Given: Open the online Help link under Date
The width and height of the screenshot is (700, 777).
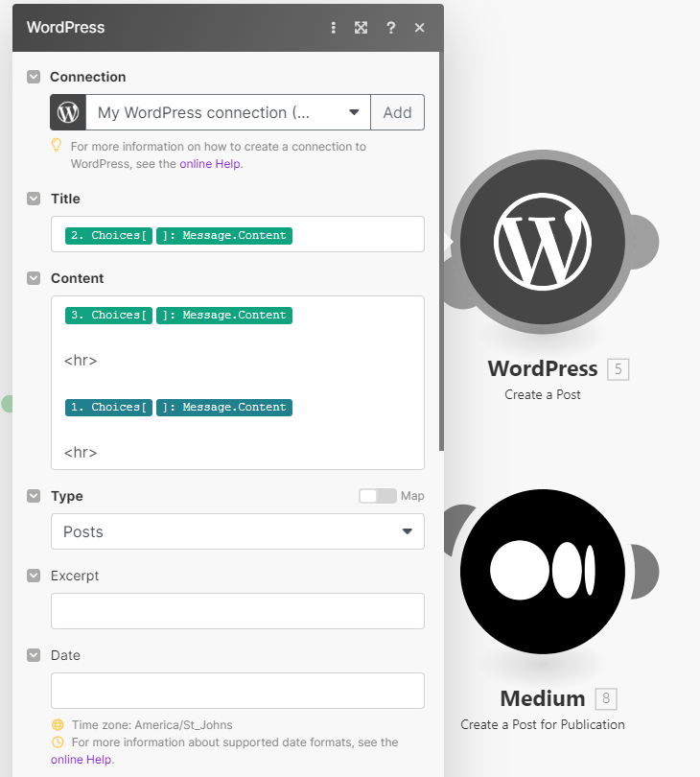Looking at the screenshot, I should [82, 760].
